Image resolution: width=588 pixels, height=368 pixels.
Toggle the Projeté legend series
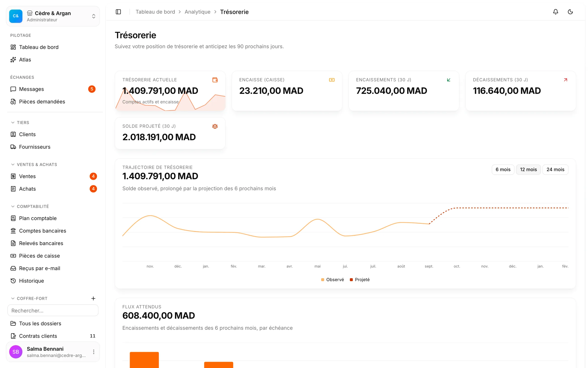pos(360,280)
